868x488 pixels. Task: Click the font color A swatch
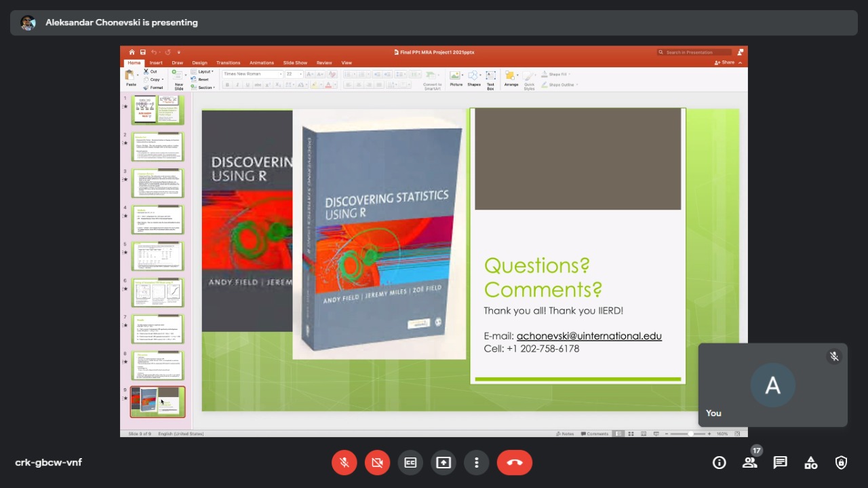point(328,85)
